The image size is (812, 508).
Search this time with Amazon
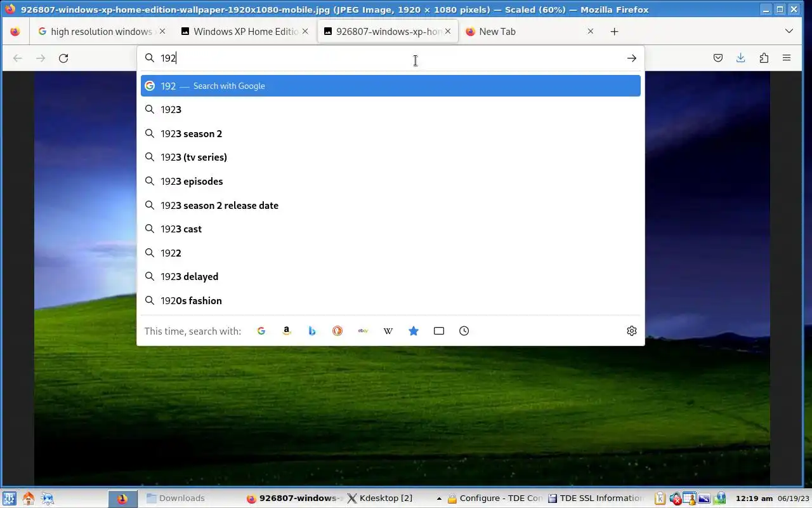coord(287,331)
